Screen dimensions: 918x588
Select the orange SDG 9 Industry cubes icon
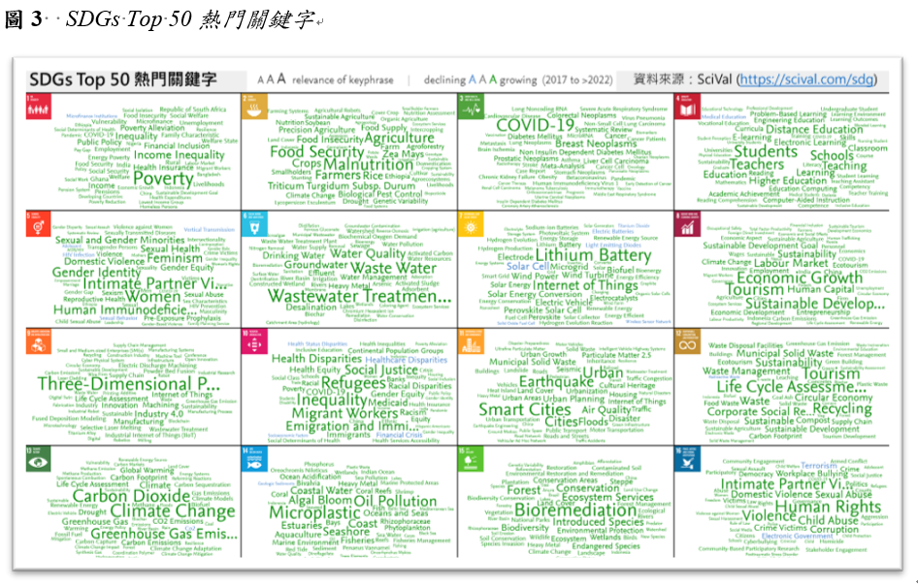pyautogui.click(x=39, y=342)
